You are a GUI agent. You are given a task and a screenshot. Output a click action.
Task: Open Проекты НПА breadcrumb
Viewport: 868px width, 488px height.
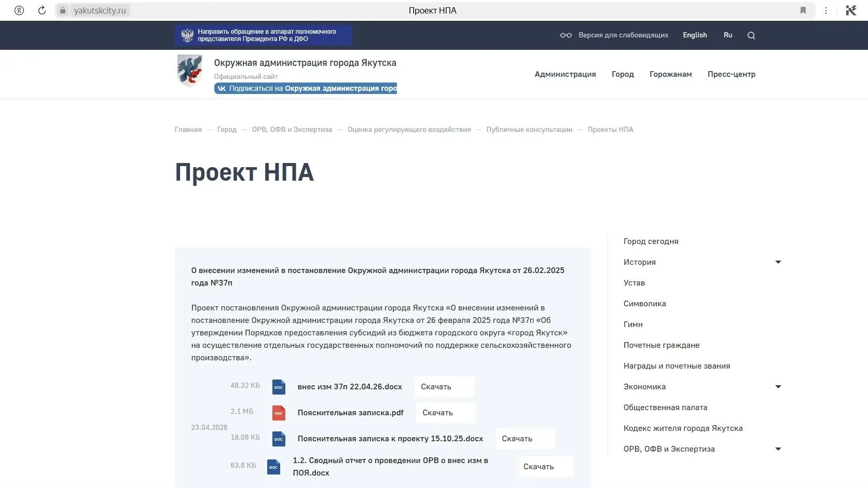point(610,130)
